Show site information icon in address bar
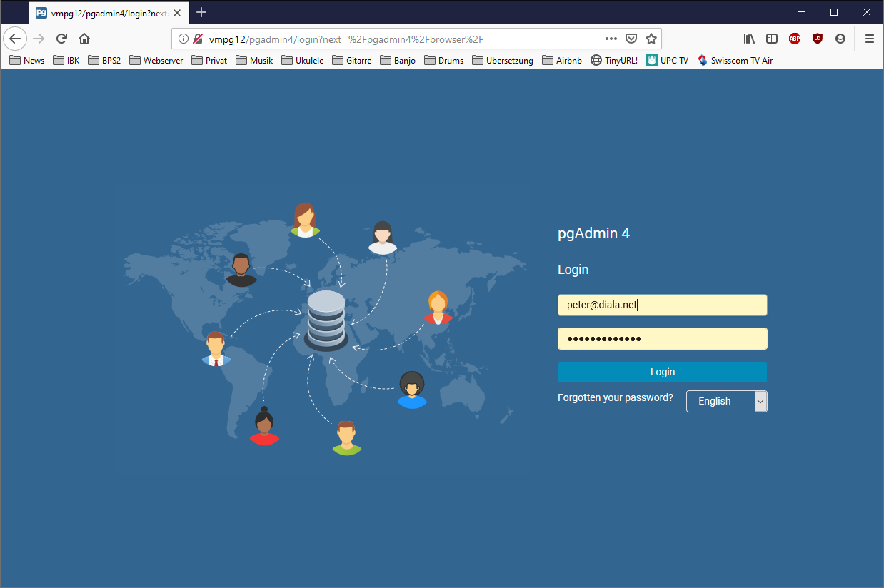Viewport: 884px width, 588px height. 184,39
